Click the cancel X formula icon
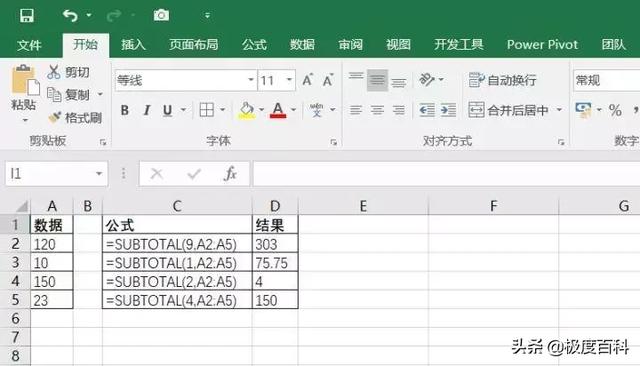This screenshot has height=366, width=640. [157, 174]
